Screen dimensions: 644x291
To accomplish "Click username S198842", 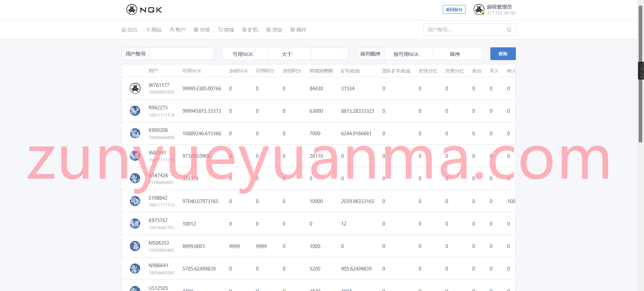I will tap(158, 198).
